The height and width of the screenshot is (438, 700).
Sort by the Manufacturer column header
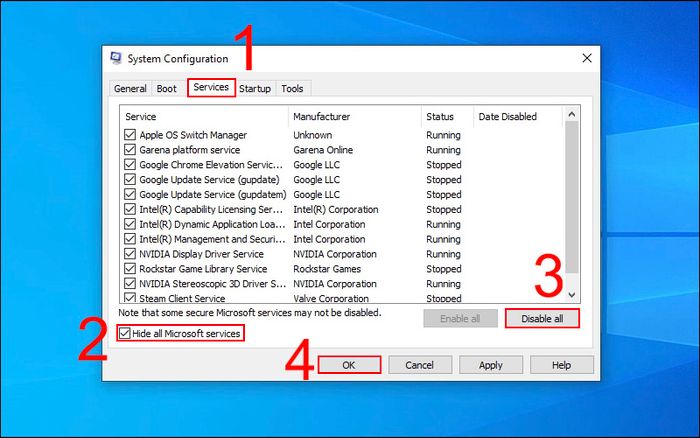[x=355, y=117]
